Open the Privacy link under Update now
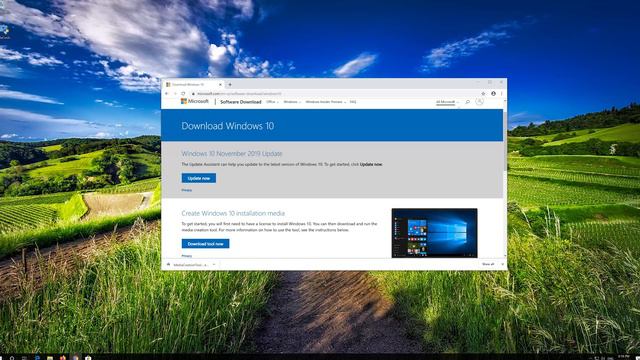The image size is (640, 360). click(187, 190)
